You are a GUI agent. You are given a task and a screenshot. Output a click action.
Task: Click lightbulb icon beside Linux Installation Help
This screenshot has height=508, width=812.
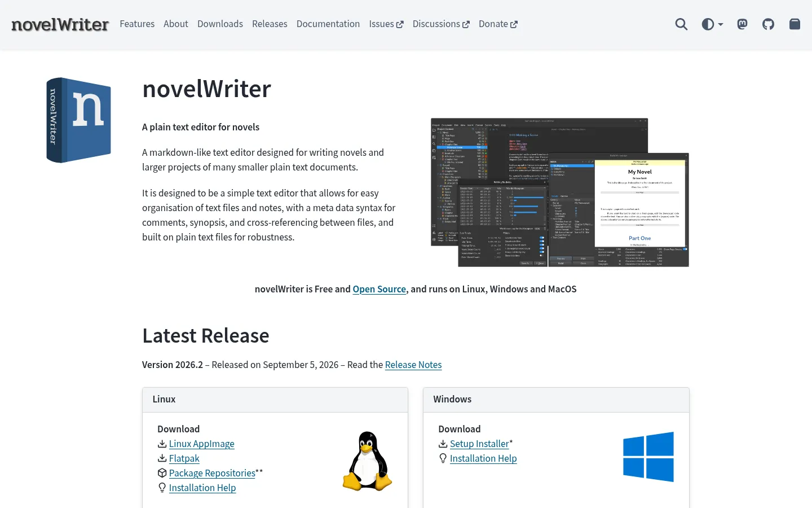coord(162,488)
